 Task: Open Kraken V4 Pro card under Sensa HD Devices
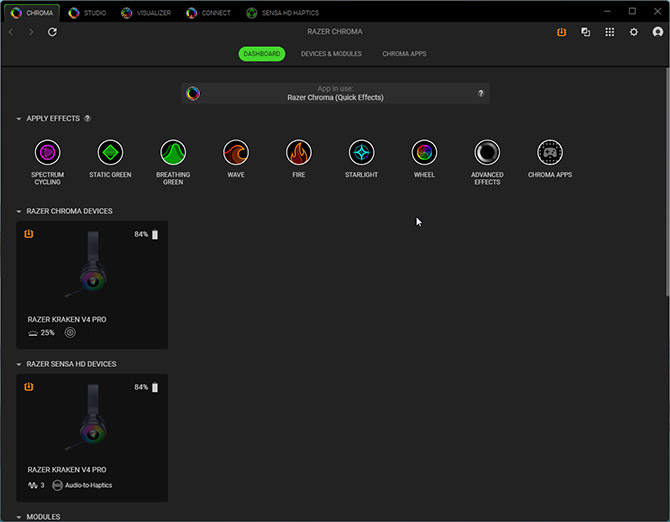tap(92, 438)
